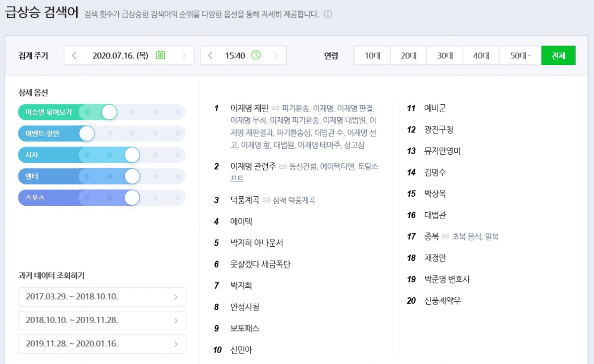Move the 스포츠 toggle switch
The width and height of the screenshot is (594, 364).
pos(131,197)
